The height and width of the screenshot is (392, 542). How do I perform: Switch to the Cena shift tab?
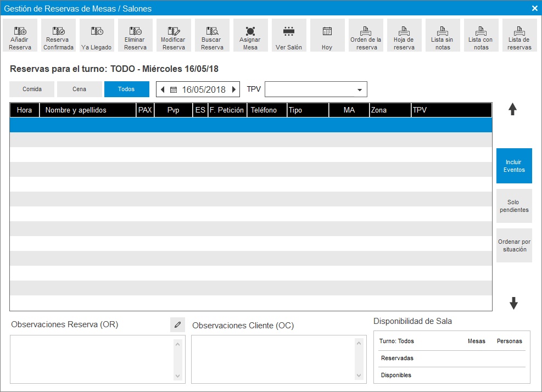click(x=80, y=89)
